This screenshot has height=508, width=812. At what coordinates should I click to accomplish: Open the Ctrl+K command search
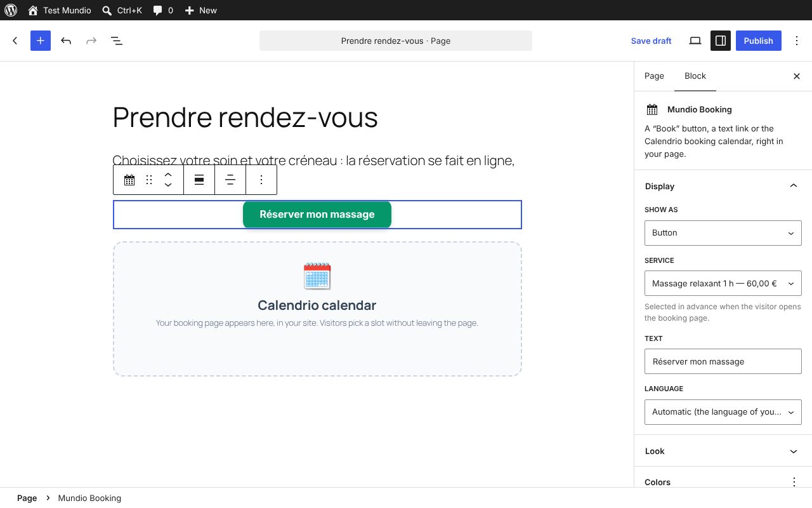click(122, 10)
